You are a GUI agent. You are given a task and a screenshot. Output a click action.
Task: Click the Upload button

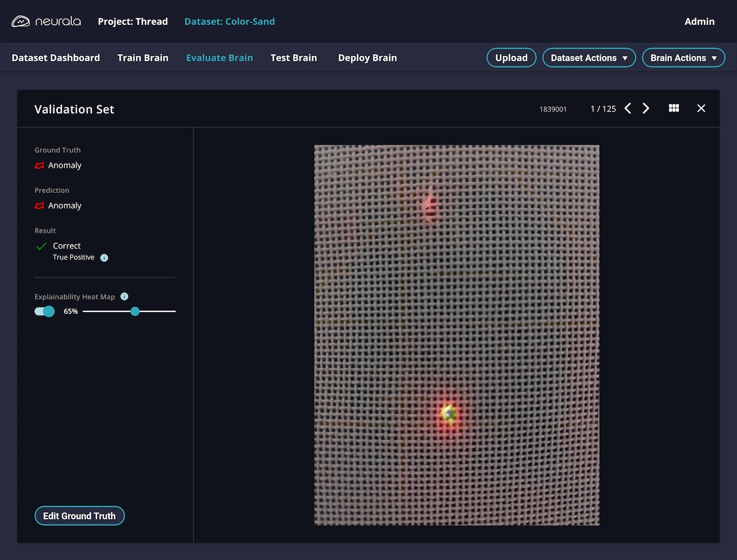511,58
